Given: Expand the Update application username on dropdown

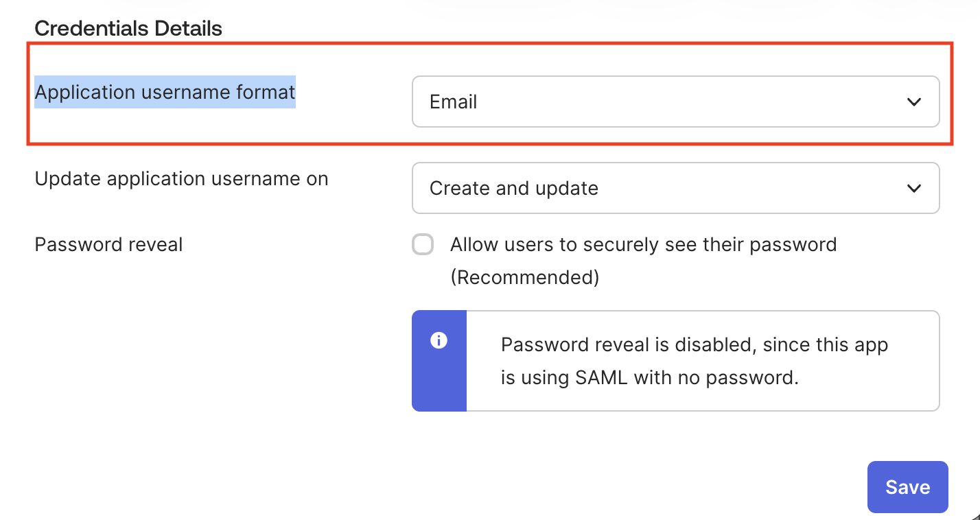Looking at the screenshot, I should [675, 188].
